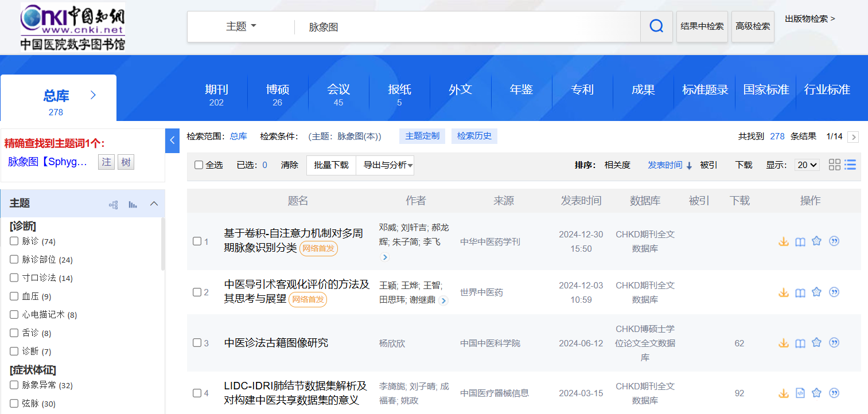Open the 导出与分析 dropdown
The height and width of the screenshot is (414, 868).
click(385, 165)
